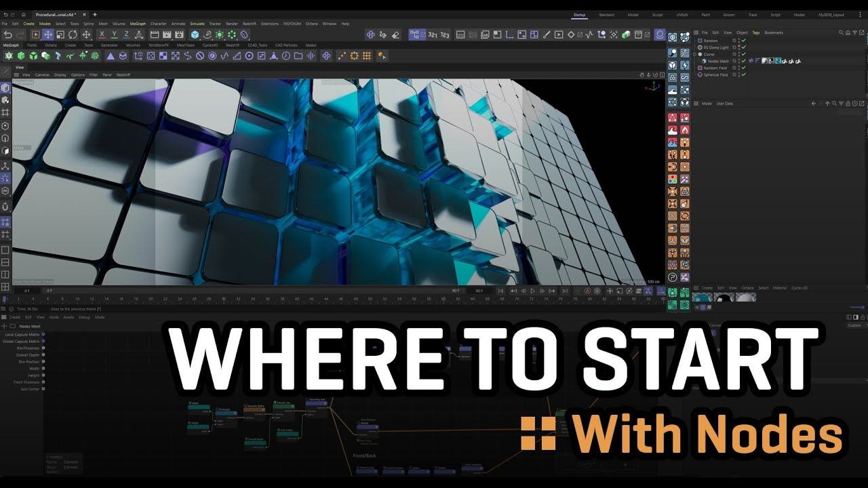The height and width of the screenshot is (488, 868).
Task: Select the Random Field object
Action: tap(715, 68)
